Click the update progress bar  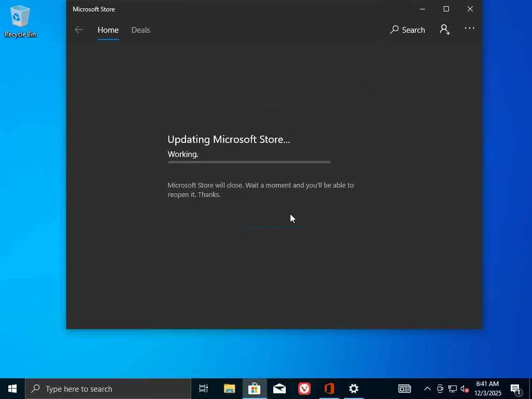[249, 162]
